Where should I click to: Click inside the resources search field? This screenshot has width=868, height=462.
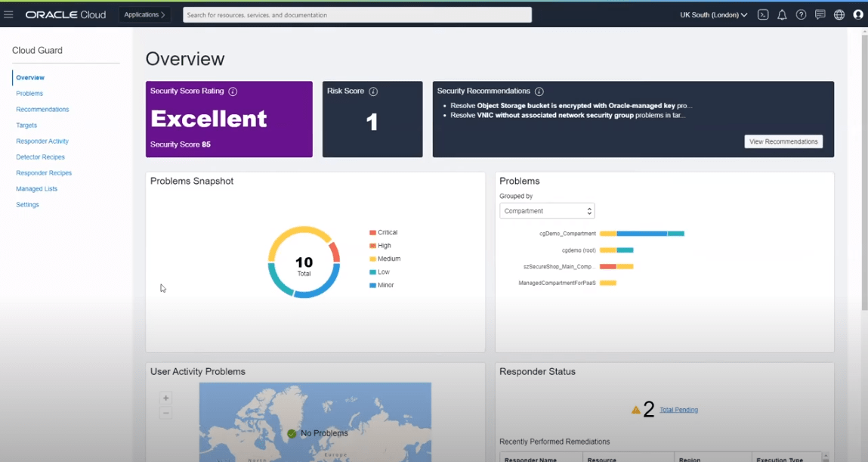coord(357,15)
